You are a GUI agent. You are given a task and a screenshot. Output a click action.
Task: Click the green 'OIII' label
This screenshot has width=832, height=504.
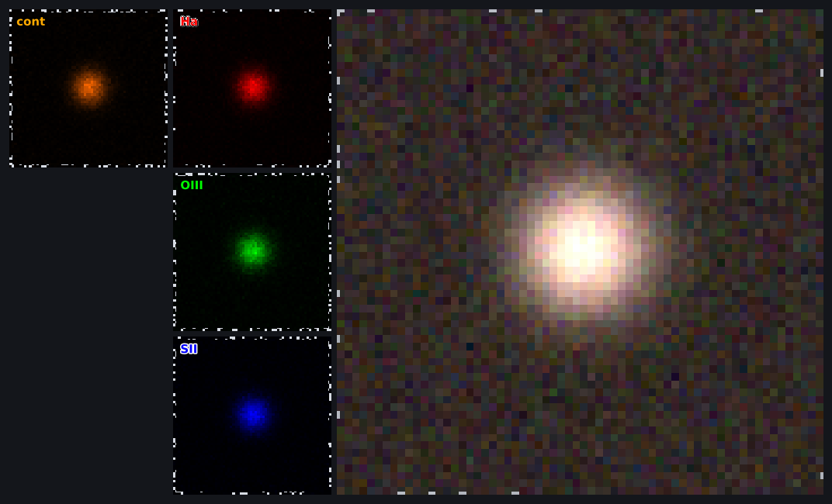pyautogui.click(x=192, y=185)
